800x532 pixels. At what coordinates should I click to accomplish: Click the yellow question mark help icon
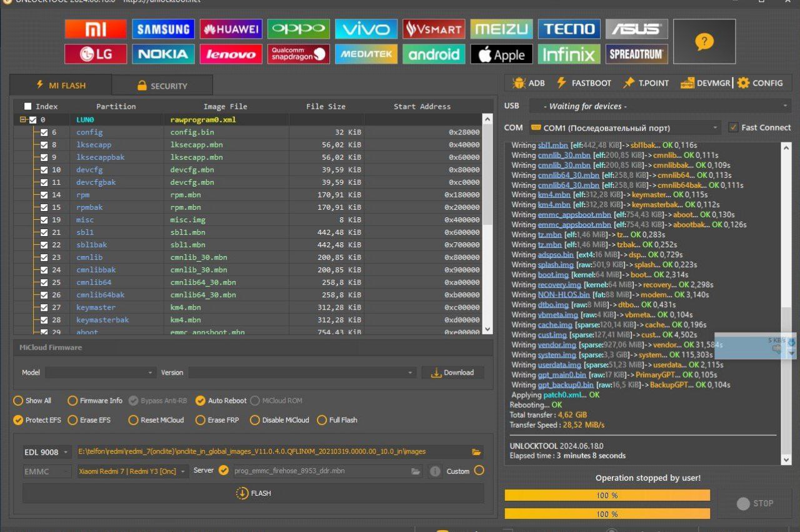[x=704, y=41]
